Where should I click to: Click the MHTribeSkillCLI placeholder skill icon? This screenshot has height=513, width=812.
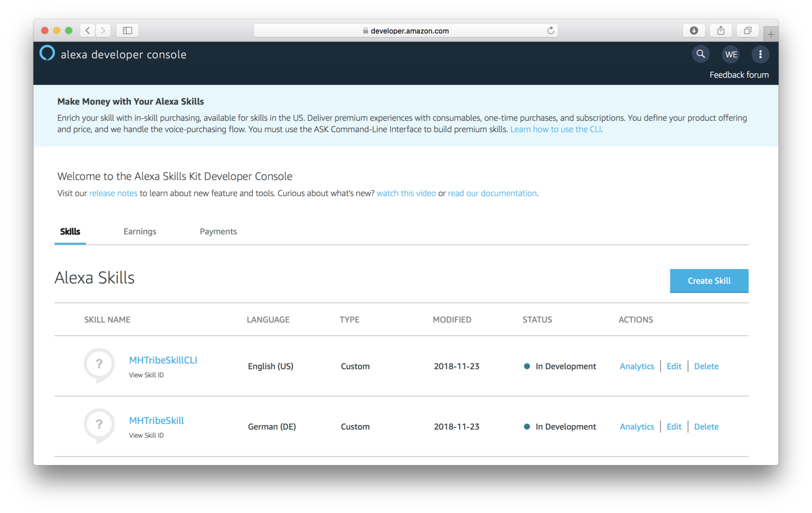click(x=99, y=365)
